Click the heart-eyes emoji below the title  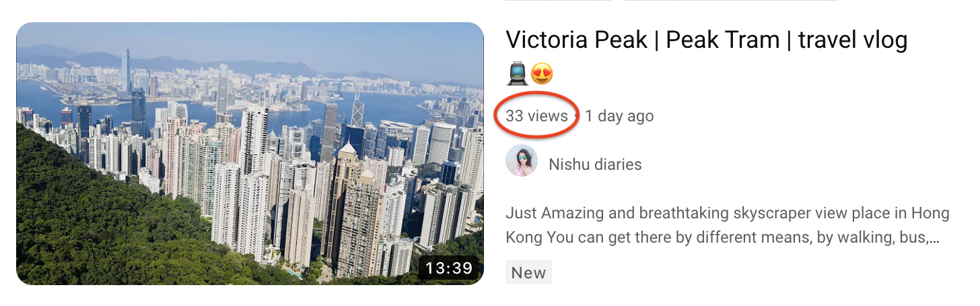pyautogui.click(x=542, y=73)
